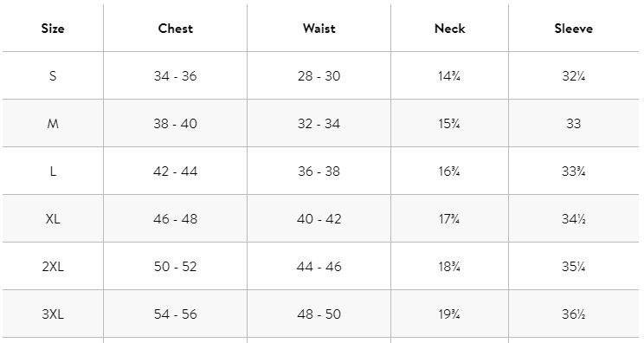Screen dimensions: 644x343
Task: Click neck value 19¾ for 3XL
Action: 449,314
